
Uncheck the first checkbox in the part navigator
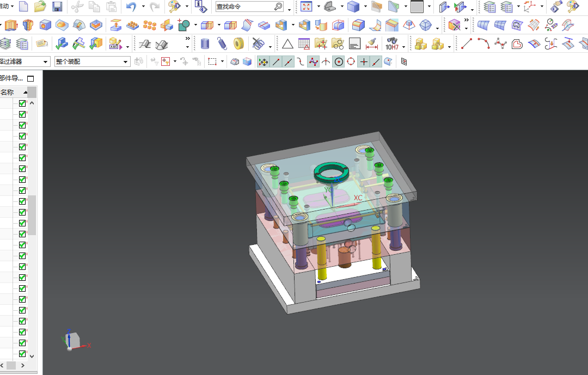(22, 103)
